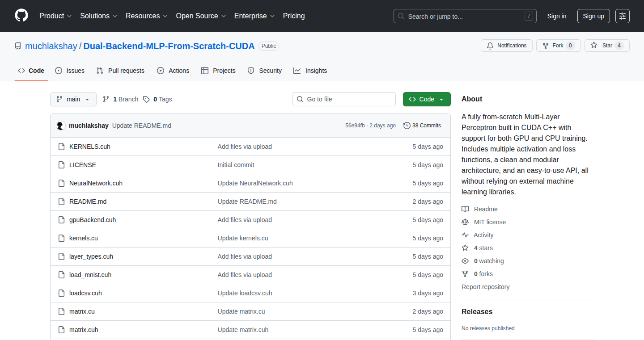Expand the Resources menu

[x=147, y=16]
